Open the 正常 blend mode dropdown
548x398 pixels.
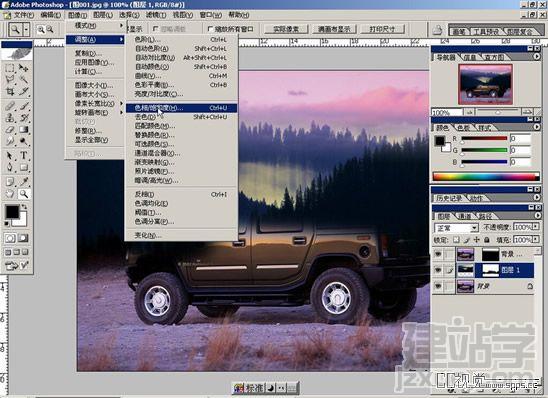[456, 228]
